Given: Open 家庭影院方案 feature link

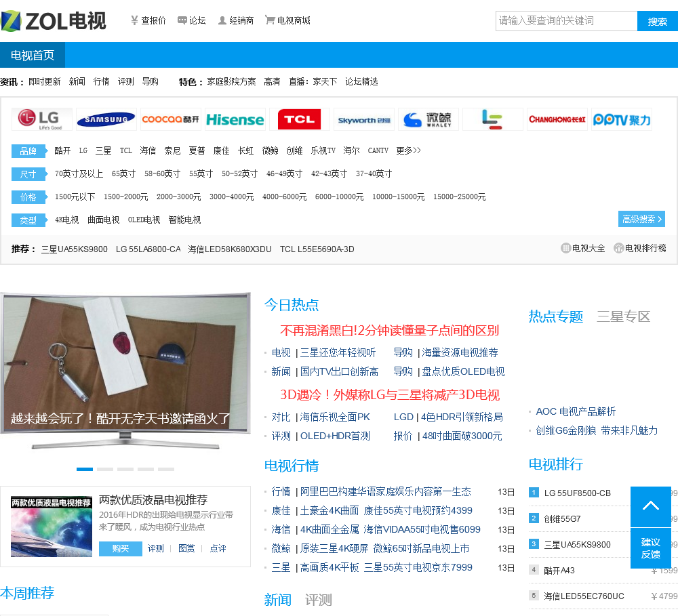Looking at the screenshot, I should (231, 81).
